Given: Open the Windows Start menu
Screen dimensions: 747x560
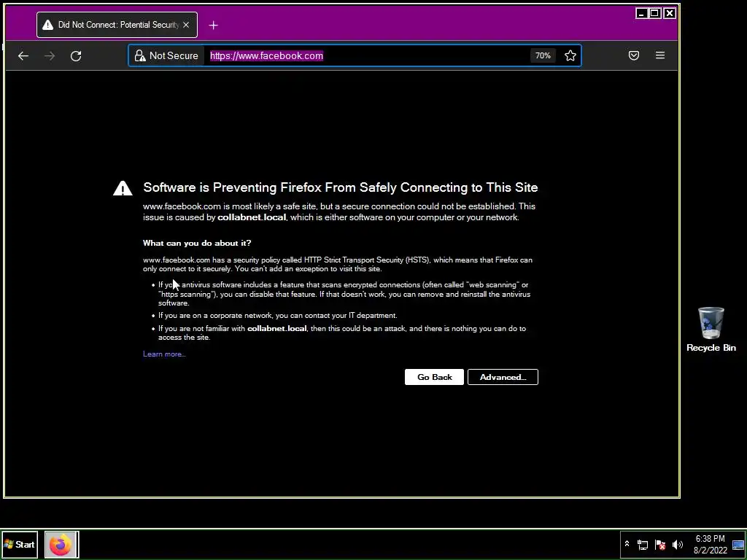Looking at the screenshot, I should pyautogui.click(x=20, y=544).
